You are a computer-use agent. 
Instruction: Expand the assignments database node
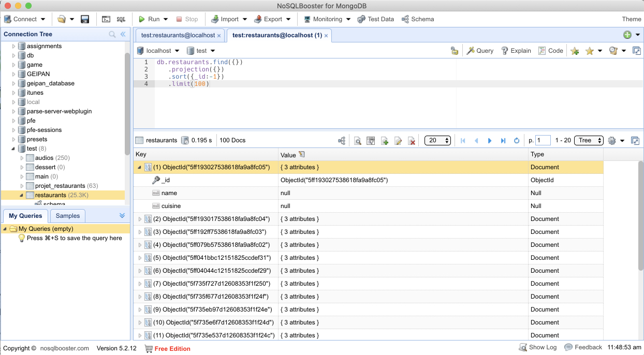click(14, 46)
